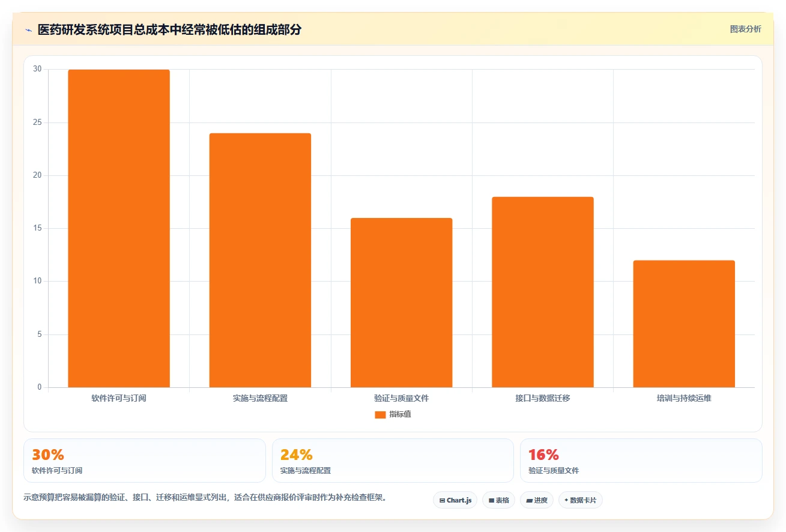
Task: Click the 验证与质量文件 bar in the chart
Action: pos(402,303)
